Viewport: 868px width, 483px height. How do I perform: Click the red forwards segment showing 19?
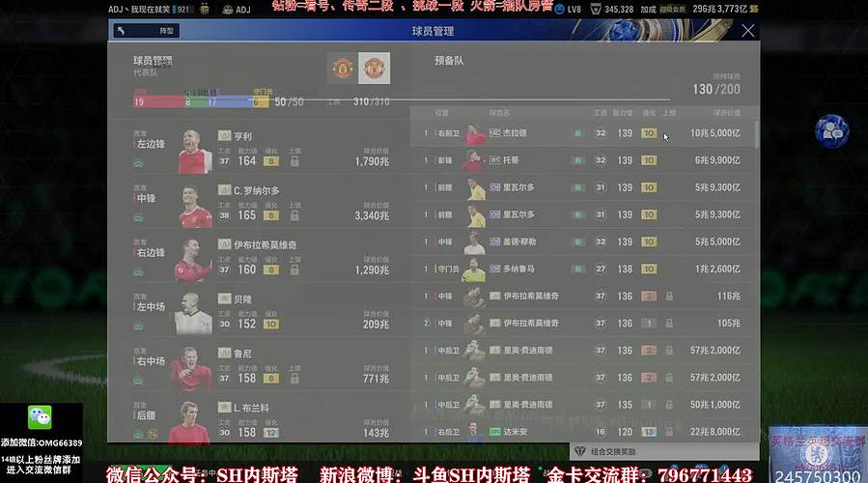159,102
